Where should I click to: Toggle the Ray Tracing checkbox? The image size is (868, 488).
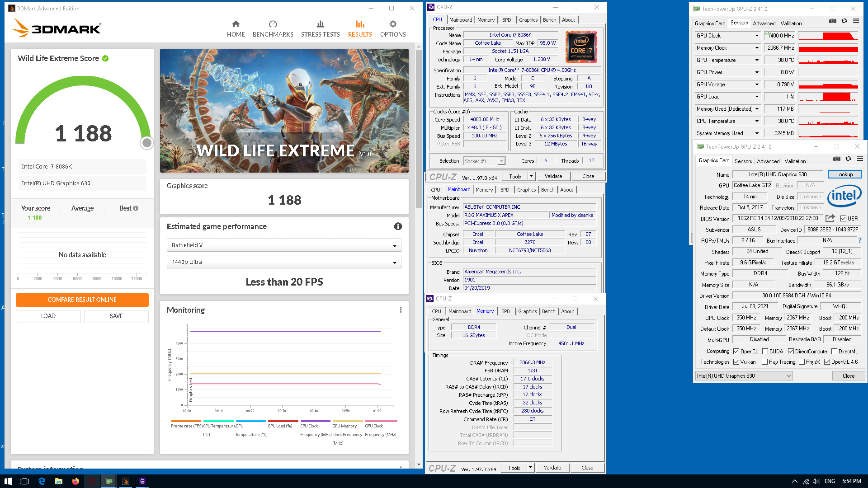pos(764,362)
